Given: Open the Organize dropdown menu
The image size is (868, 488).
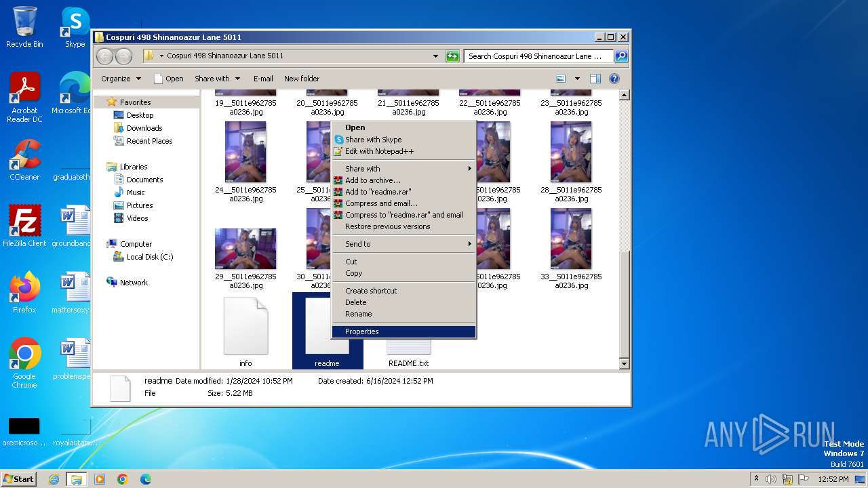Looking at the screenshot, I should click(x=121, y=79).
